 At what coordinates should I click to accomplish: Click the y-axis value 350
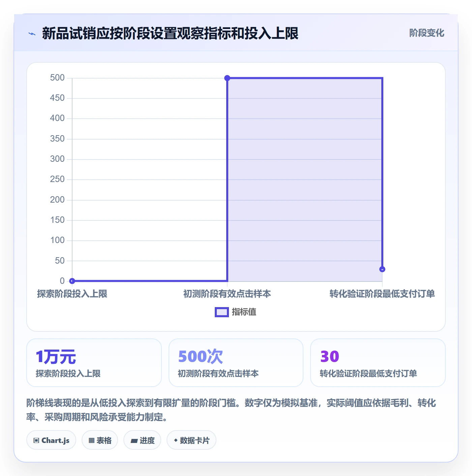coord(57,139)
